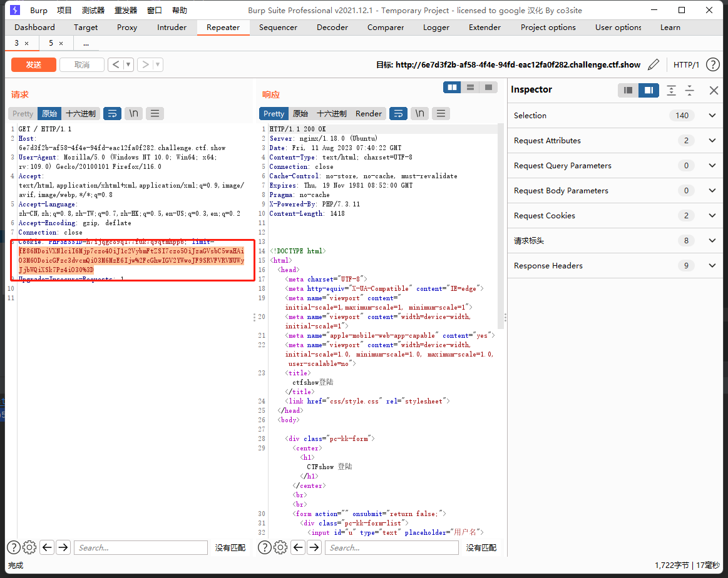Open response search settings gear

(x=280, y=547)
